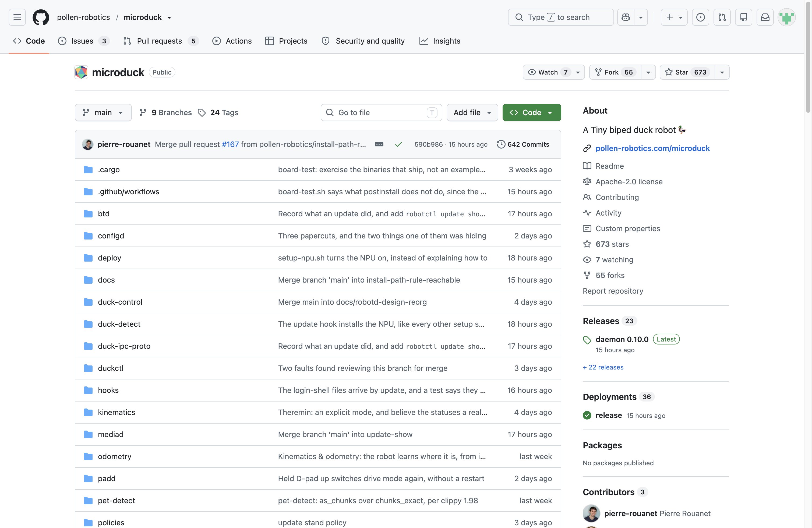Screen dimensions: 812x528
Task: Open the create new plus dropdown
Action: pyautogui.click(x=674, y=17)
